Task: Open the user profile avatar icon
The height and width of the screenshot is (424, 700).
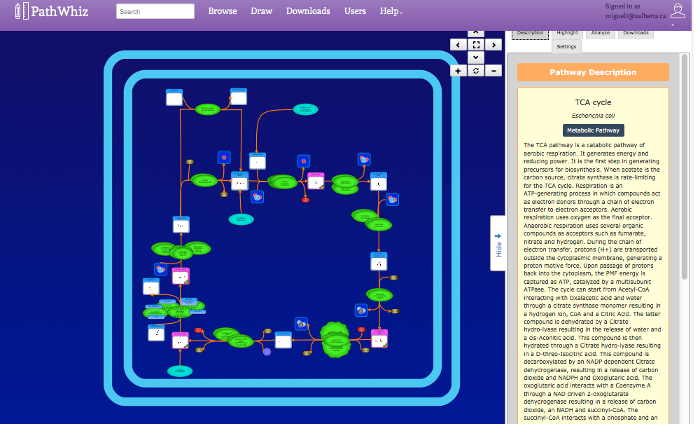Action: tap(677, 11)
